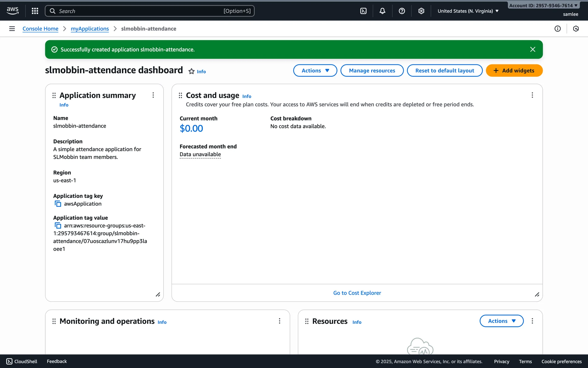Click the Add widgets button

click(x=514, y=71)
